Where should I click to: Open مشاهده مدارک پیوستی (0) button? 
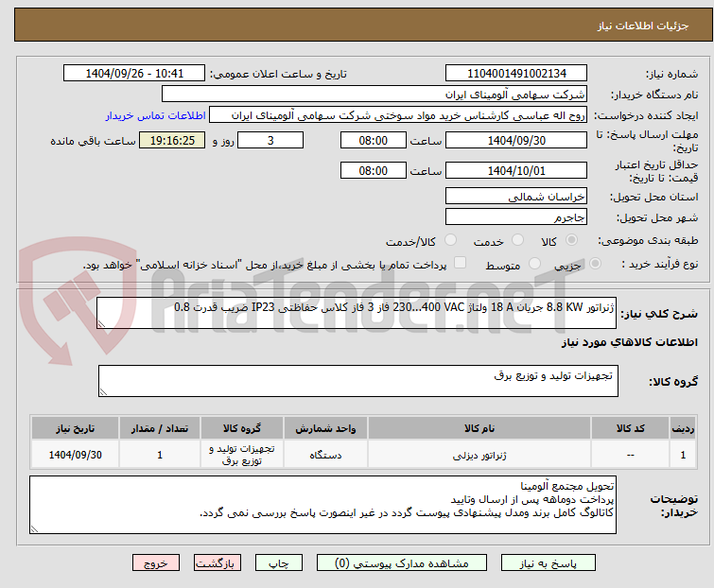pos(402,563)
